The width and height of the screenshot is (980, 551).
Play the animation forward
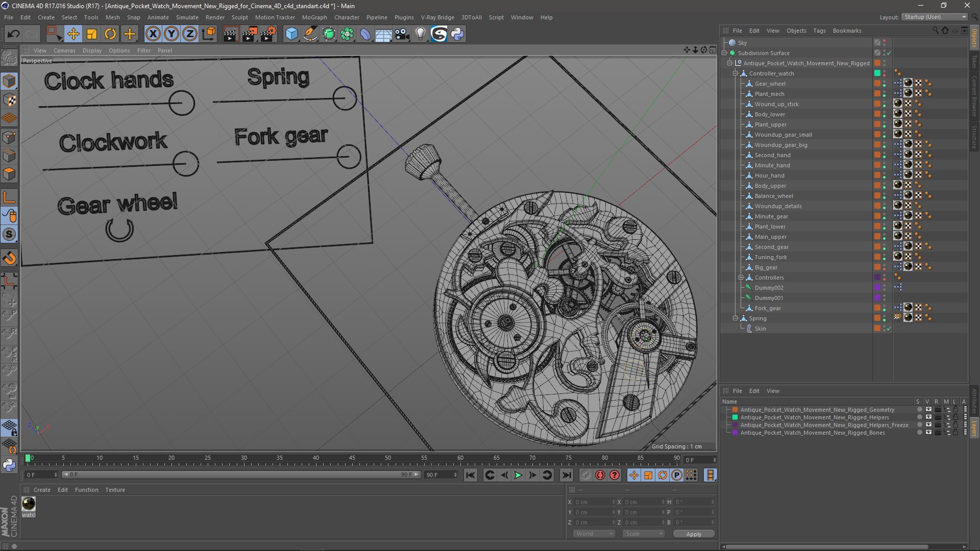coord(518,475)
